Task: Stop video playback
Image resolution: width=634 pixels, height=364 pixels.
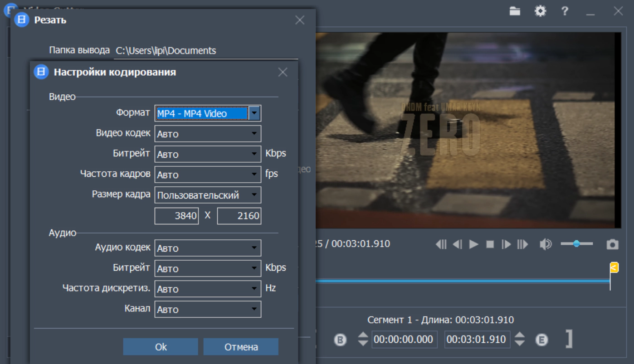Action: click(x=490, y=244)
